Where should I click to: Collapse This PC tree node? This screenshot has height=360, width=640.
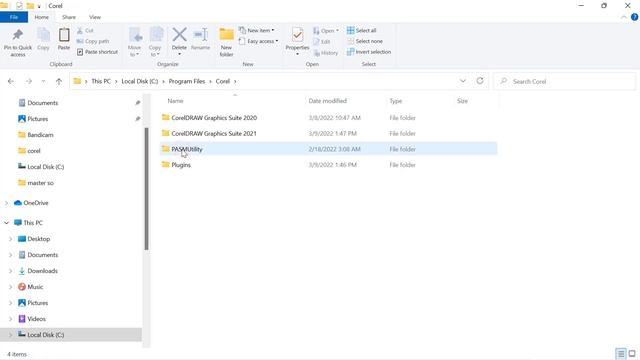[x=7, y=223]
